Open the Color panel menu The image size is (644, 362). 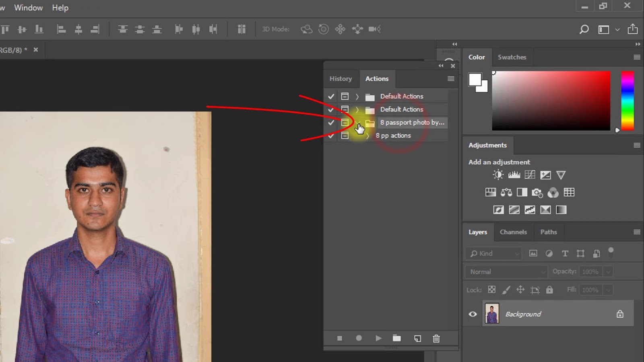tap(637, 57)
